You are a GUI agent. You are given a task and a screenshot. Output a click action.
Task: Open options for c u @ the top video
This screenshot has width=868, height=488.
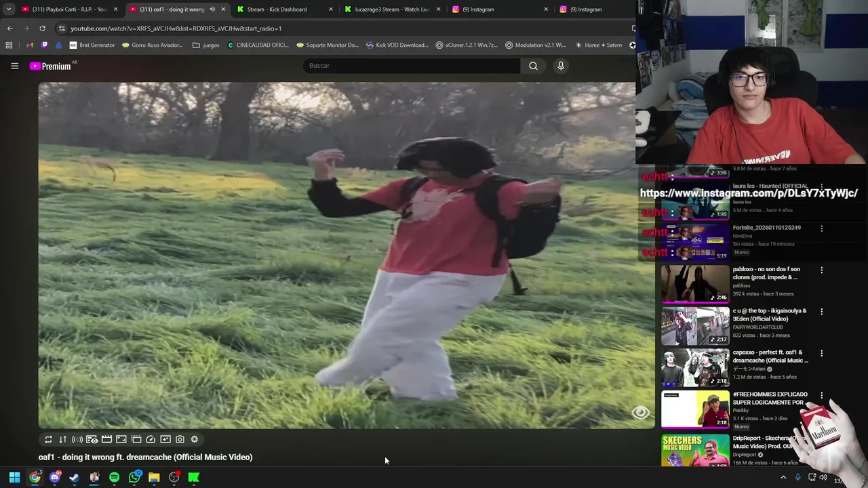[x=821, y=312]
